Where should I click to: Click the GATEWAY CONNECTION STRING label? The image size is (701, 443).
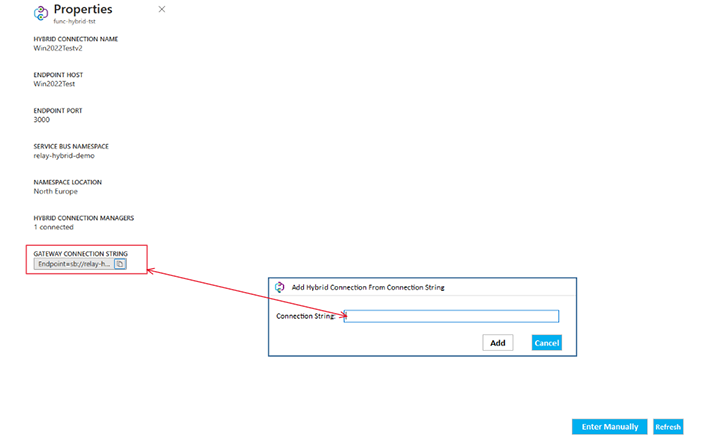click(x=80, y=253)
